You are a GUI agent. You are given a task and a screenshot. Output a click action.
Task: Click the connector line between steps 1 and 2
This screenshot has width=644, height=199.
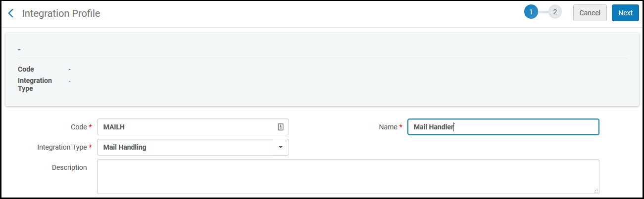[543, 12]
